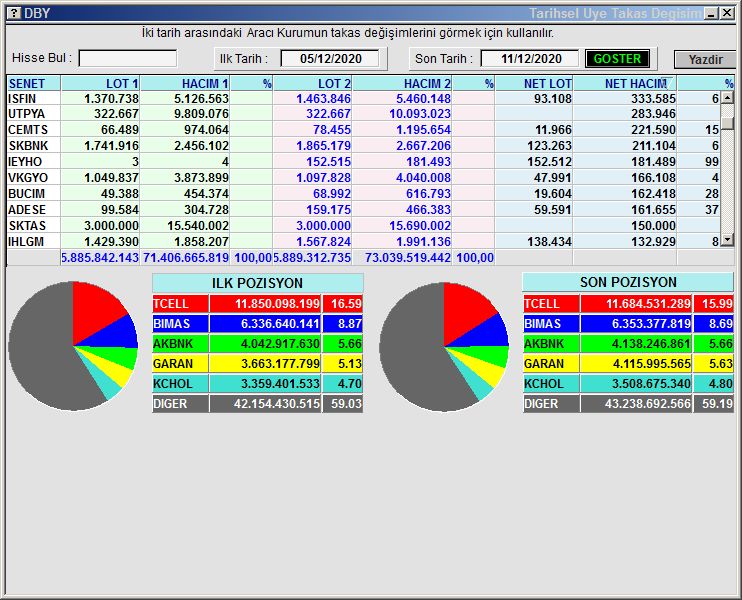Screen dimensions: 742x600
Task: Select the CEMTS row
Action: [363, 130]
